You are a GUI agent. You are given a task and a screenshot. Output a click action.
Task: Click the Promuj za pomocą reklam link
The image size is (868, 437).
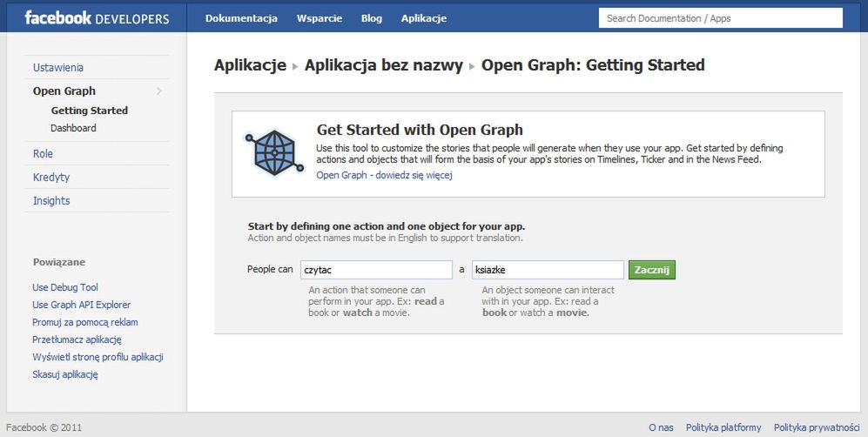[85, 322]
